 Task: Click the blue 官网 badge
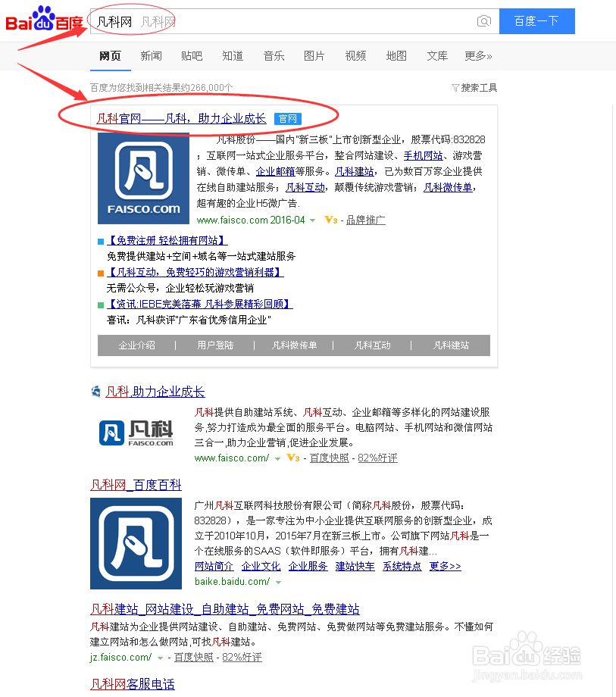tap(288, 119)
